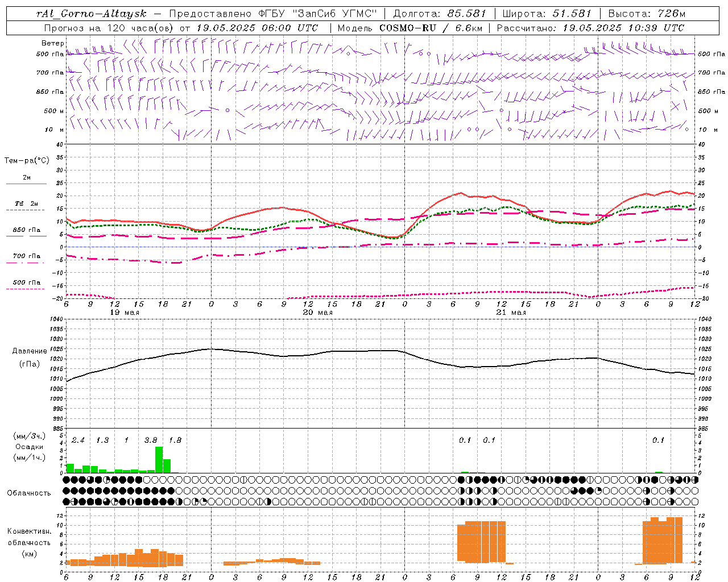This screenshot has height=582, width=728.
Task: Click the Конвективн. convective cloud label
Action: pos(29,531)
